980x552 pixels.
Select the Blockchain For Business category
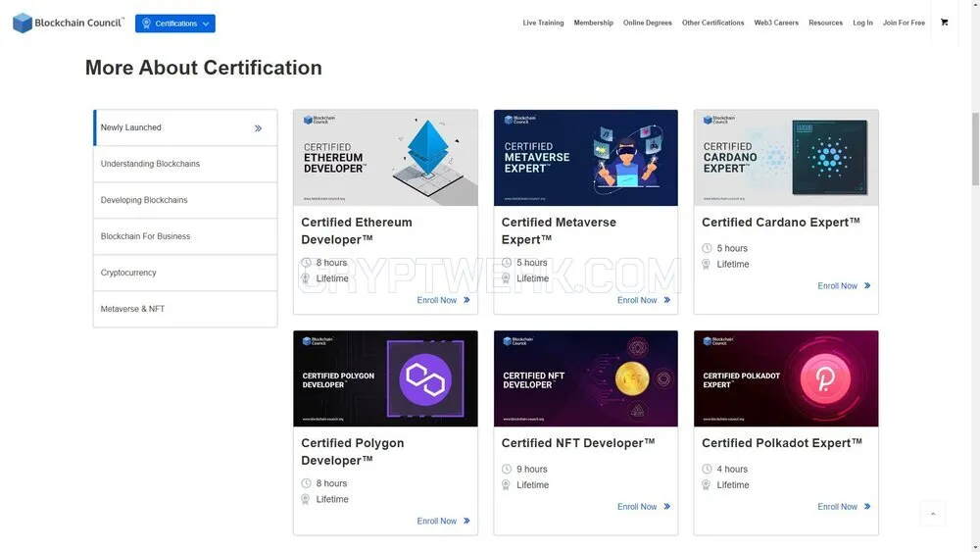(x=185, y=236)
